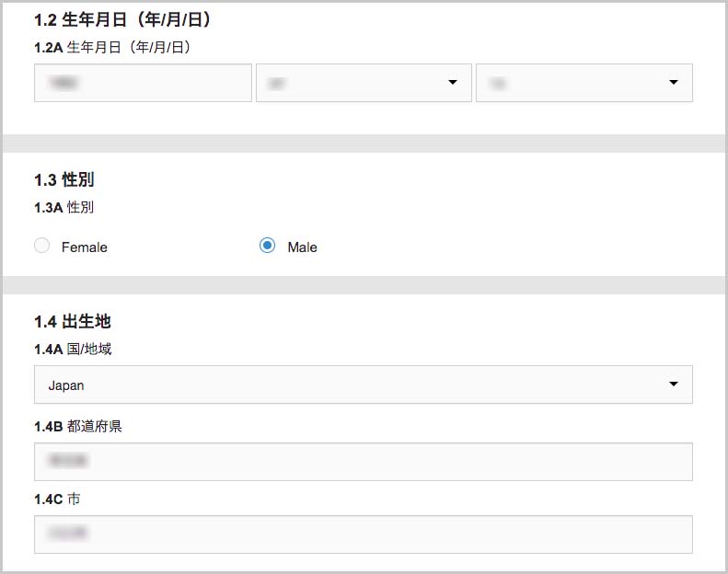
Task: Click the Female label text
Action: click(85, 247)
